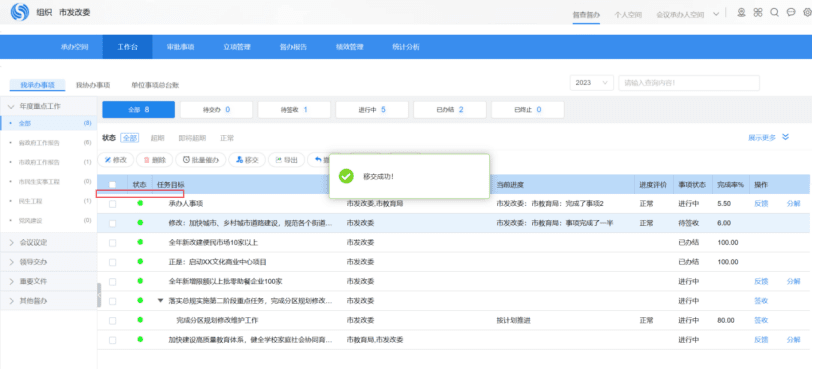
Task: Filter by 已终止 0 status card
Action: pyautogui.click(x=527, y=110)
